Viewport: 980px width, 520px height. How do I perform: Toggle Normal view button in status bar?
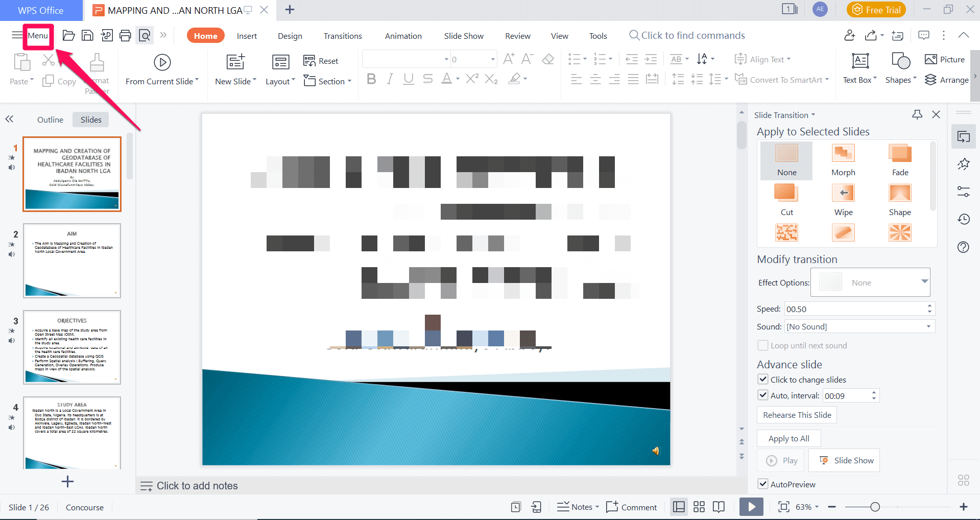(x=679, y=507)
